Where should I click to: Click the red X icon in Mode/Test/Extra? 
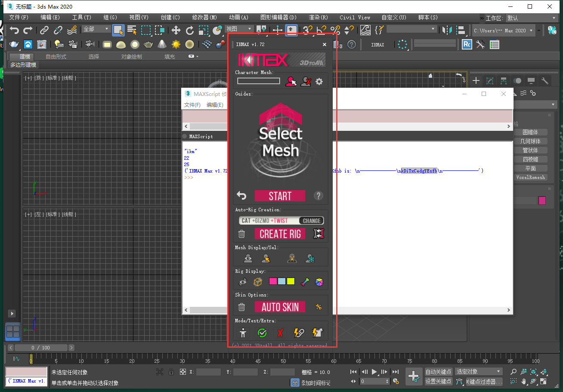280,333
